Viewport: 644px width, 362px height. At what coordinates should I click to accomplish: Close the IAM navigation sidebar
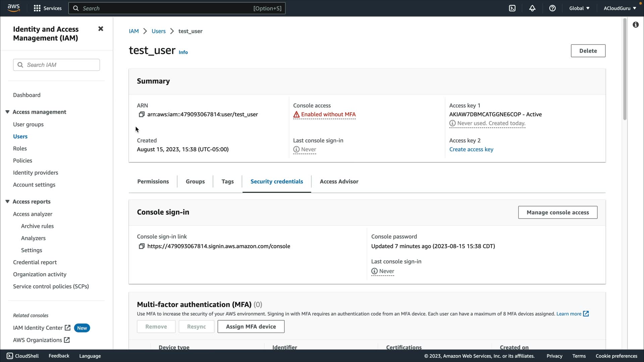pos(101,29)
